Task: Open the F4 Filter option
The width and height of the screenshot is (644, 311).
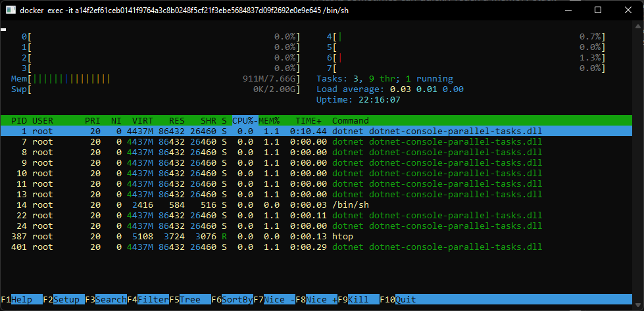Action: point(148,300)
